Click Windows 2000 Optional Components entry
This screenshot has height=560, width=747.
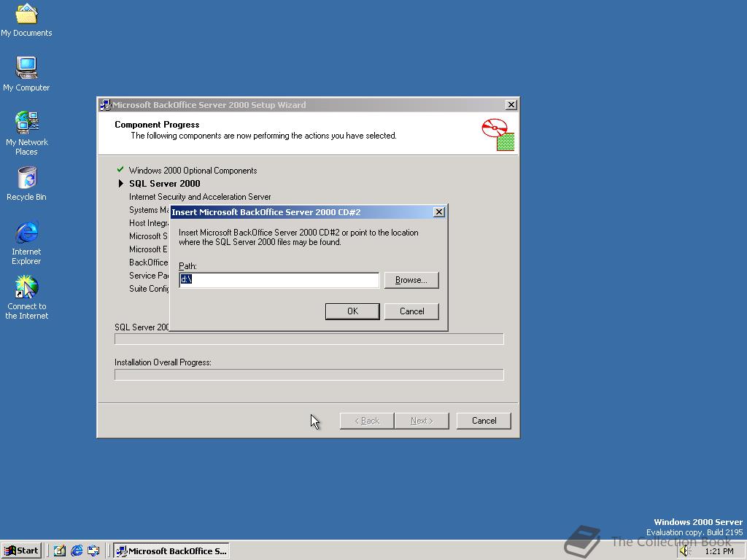point(193,171)
